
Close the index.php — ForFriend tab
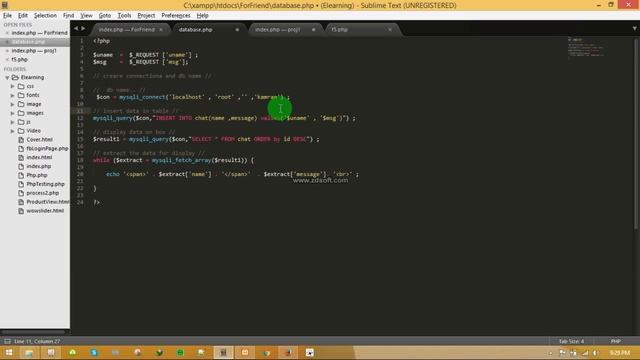coord(161,29)
